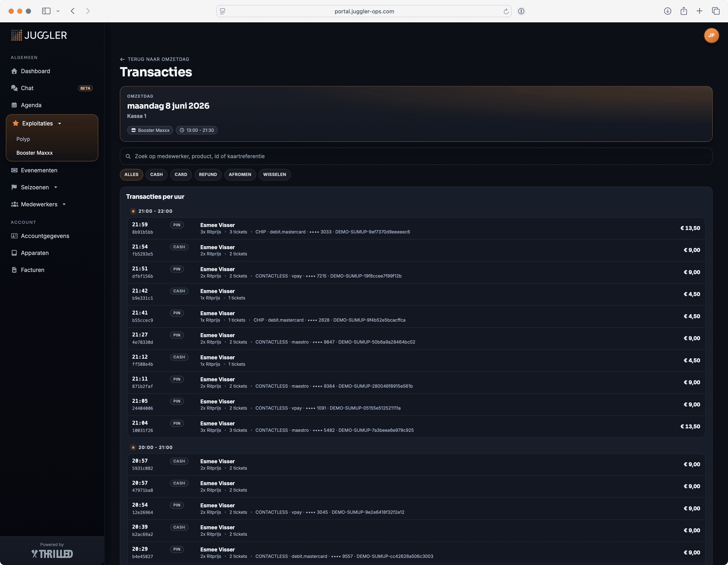Open the Polyp exploitatie
728x565 pixels.
[23, 139]
